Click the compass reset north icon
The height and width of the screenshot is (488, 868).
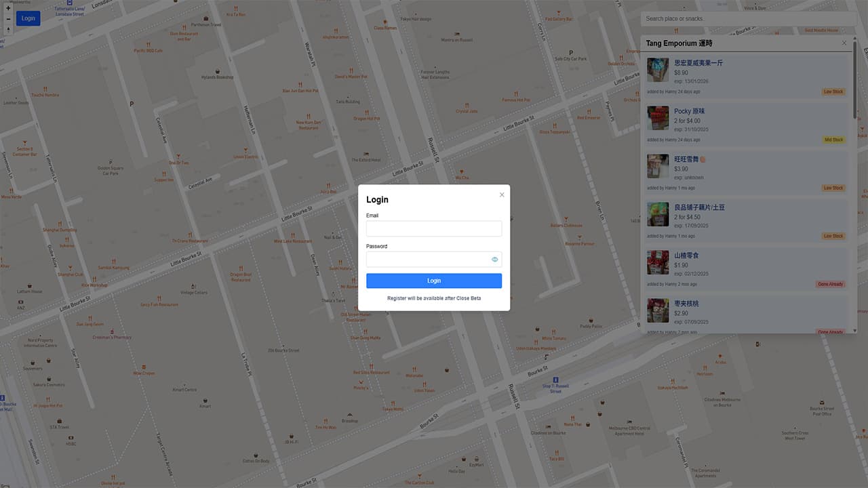coord(8,29)
